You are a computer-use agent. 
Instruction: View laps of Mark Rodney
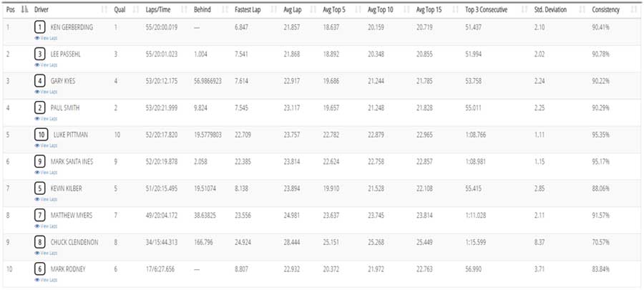point(46,280)
